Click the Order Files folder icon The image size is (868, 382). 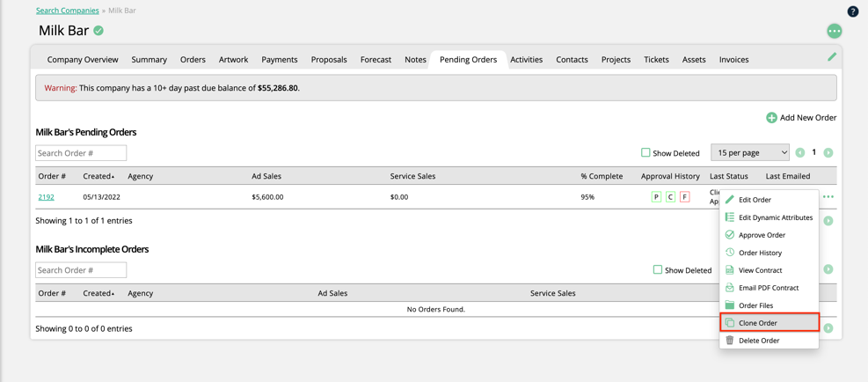click(x=730, y=305)
